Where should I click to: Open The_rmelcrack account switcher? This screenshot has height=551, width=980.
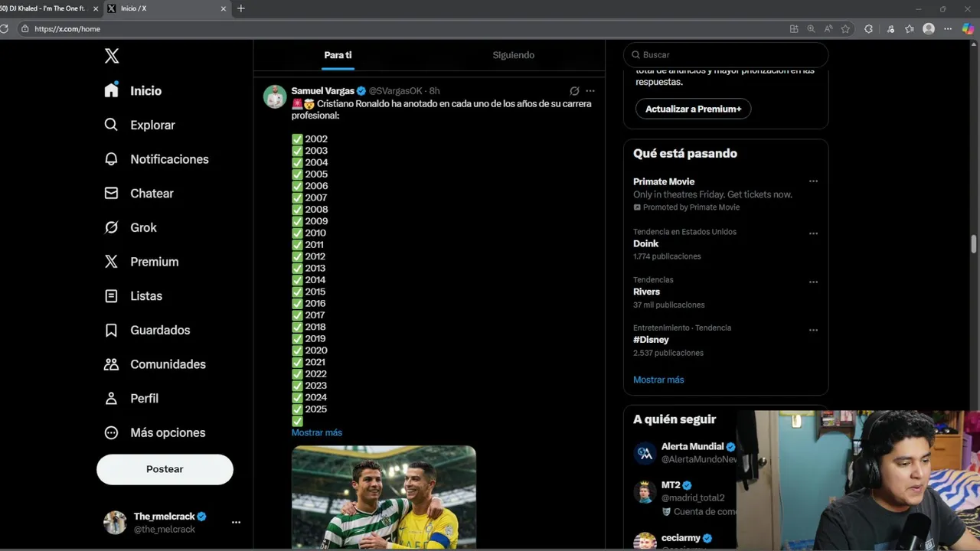tap(165, 522)
